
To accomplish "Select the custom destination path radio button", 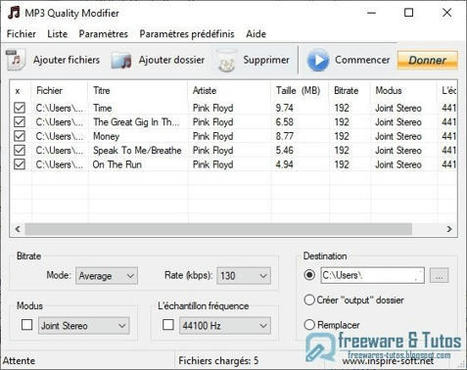I will tap(309, 275).
